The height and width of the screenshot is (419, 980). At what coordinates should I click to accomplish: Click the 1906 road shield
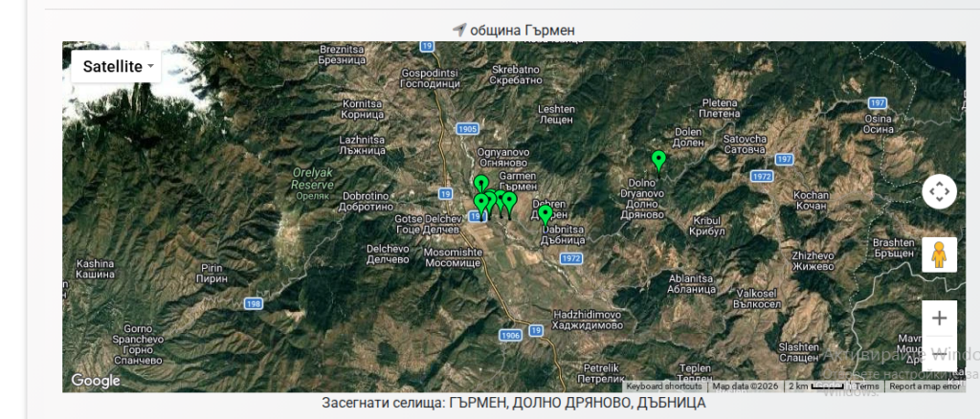[510, 336]
